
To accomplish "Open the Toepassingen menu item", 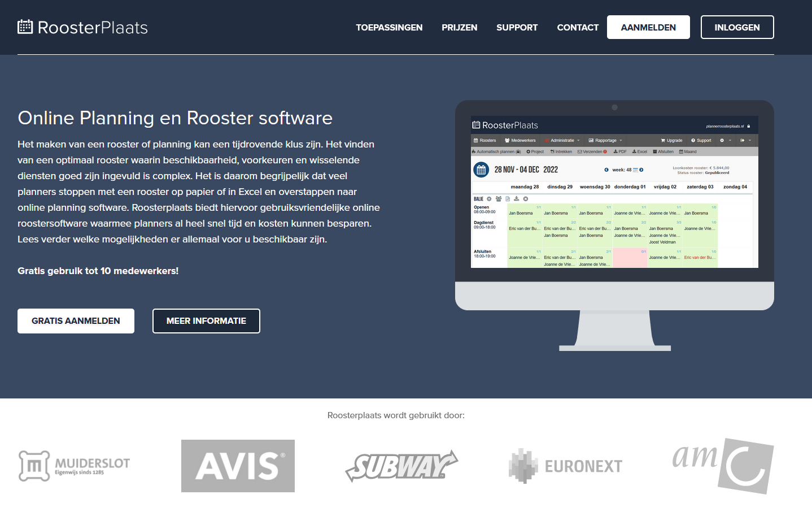I will [x=389, y=27].
